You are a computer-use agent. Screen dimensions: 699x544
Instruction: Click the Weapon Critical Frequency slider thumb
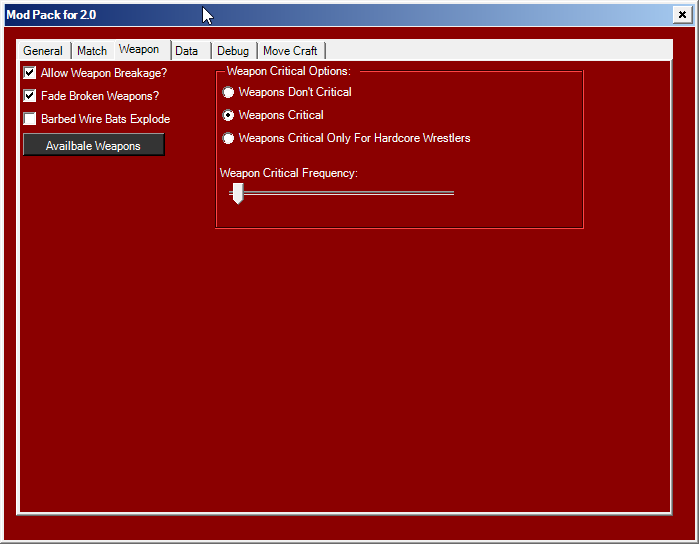pyautogui.click(x=238, y=193)
